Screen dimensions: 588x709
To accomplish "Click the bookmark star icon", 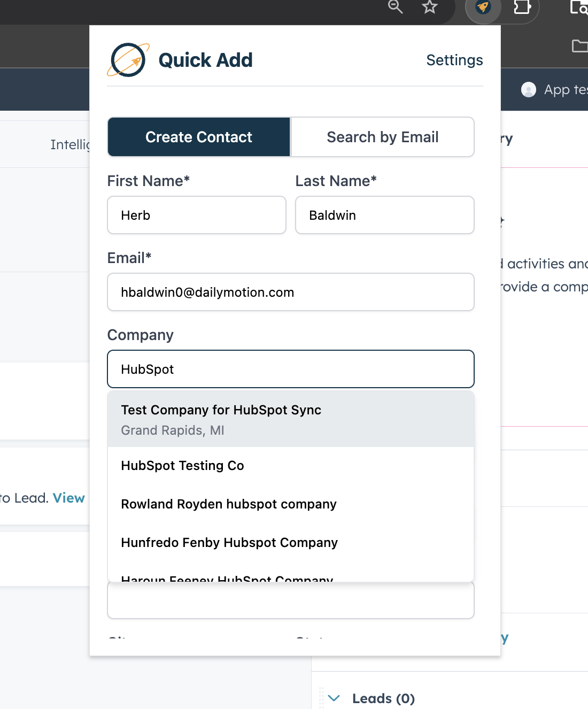I will tap(430, 7).
